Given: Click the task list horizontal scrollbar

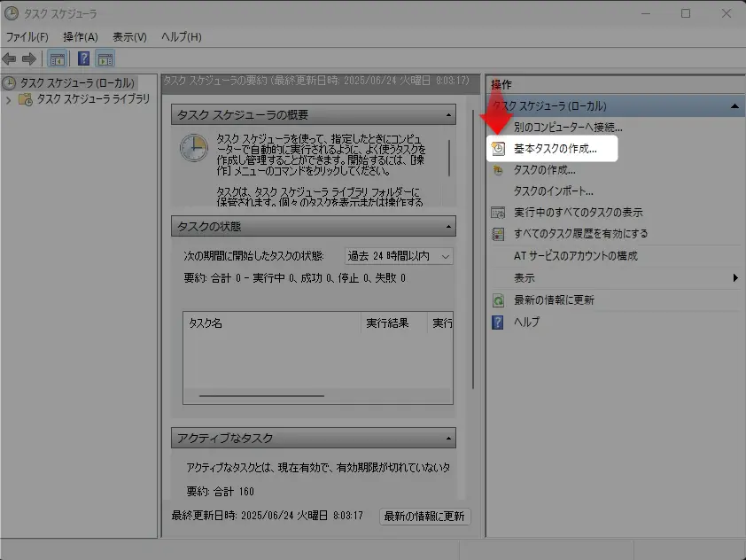Looking at the screenshot, I should pos(261,395).
